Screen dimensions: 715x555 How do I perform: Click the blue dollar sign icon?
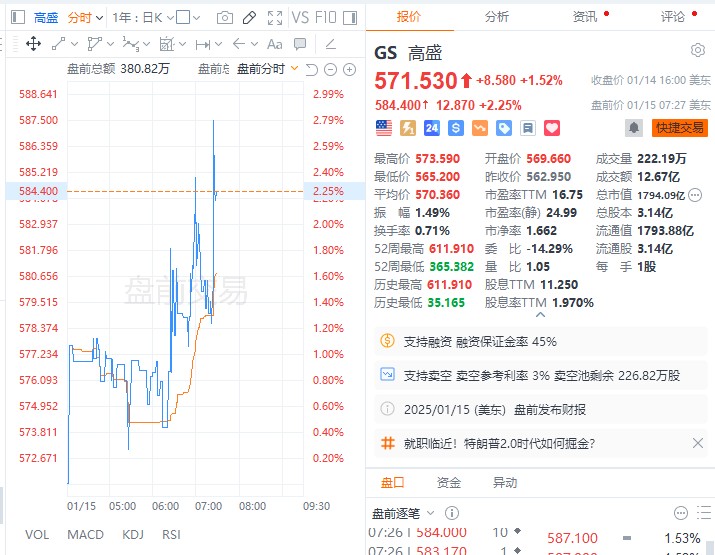[456, 128]
